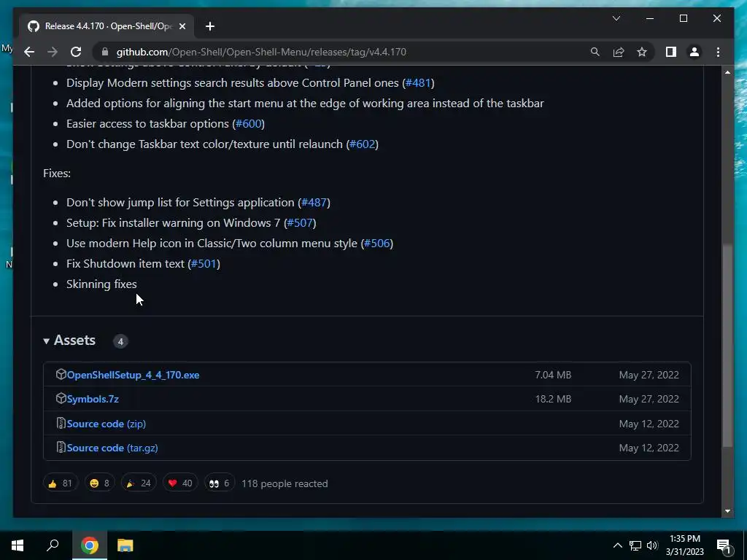This screenshot has height=560, width=747.
Task: Click the 'Skinning fixes' list item
Action: coord(101,284)
